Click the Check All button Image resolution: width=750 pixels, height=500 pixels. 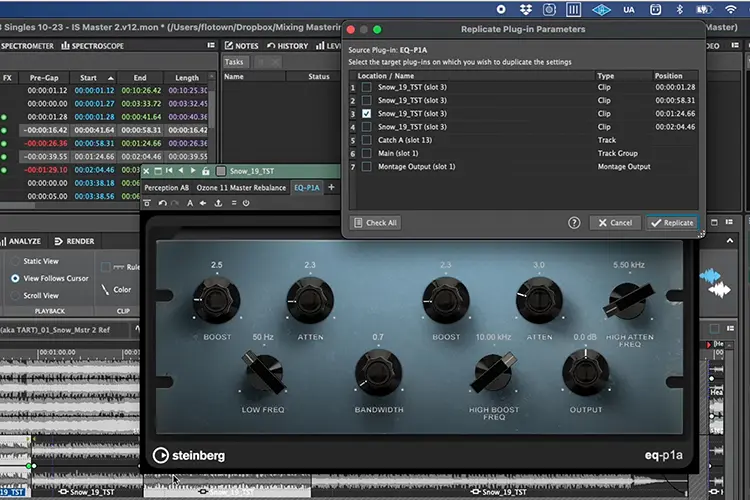coord(375,222)
